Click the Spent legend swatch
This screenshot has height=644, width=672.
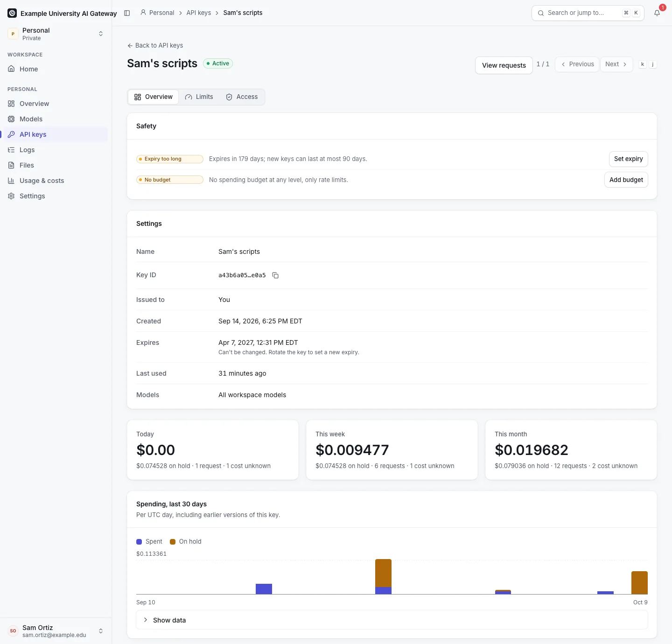[139, 542]
